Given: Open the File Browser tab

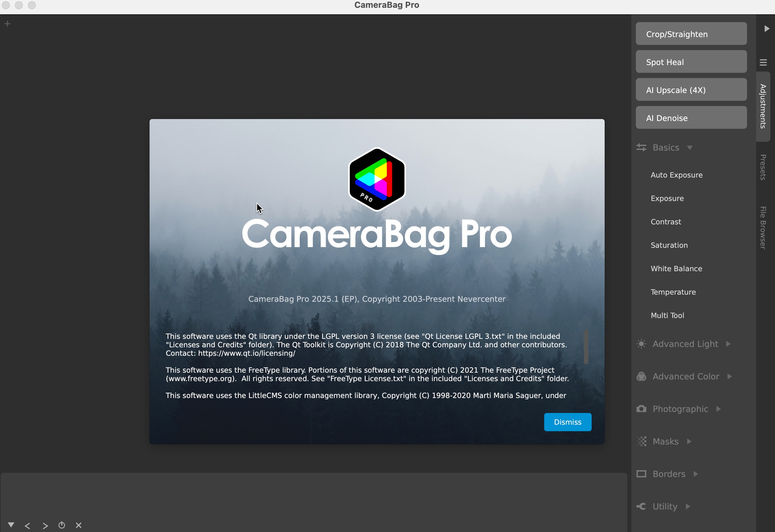Looking at the screenshot, I should (x=763, y=228).
